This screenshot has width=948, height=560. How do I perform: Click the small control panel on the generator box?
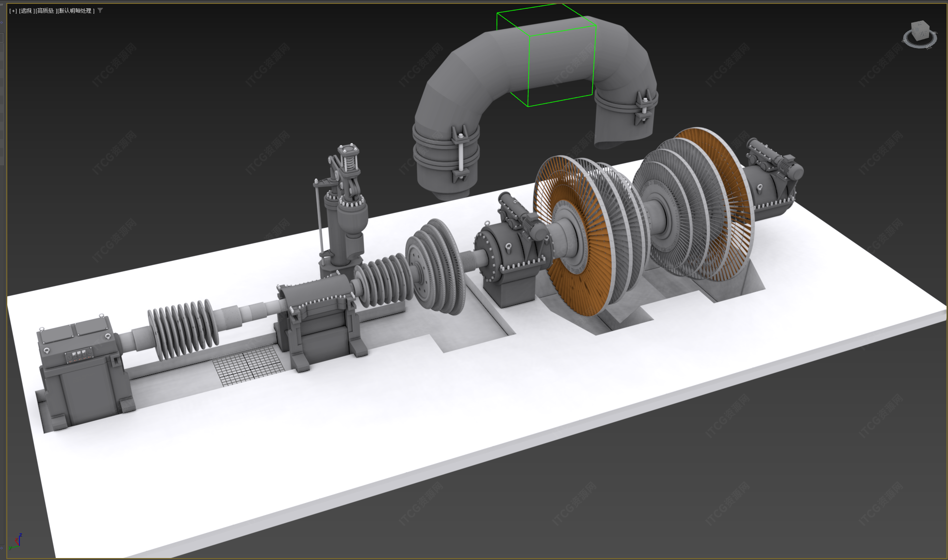78,356
